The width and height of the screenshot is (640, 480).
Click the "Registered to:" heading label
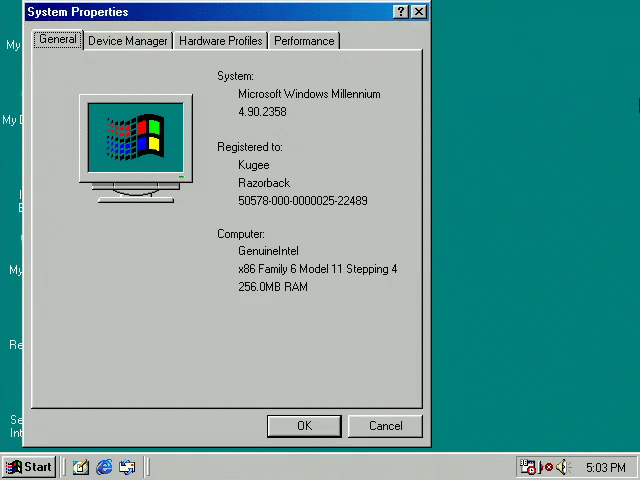coord(249,147)
